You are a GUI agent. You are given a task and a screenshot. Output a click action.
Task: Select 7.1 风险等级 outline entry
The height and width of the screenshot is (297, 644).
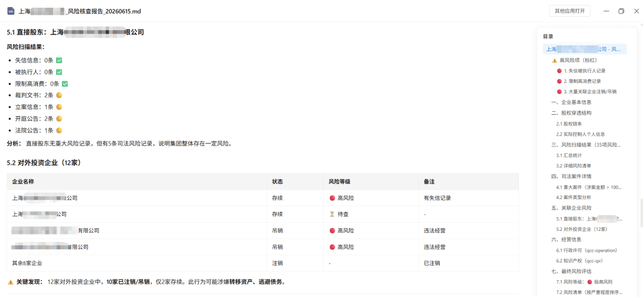pyautogui.click(x=585, y=282)
